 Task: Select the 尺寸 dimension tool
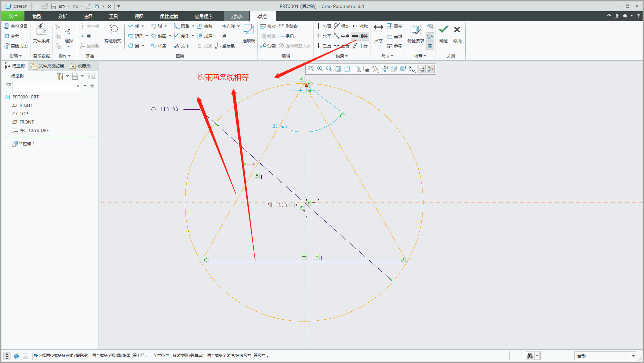tap(378, 33)
